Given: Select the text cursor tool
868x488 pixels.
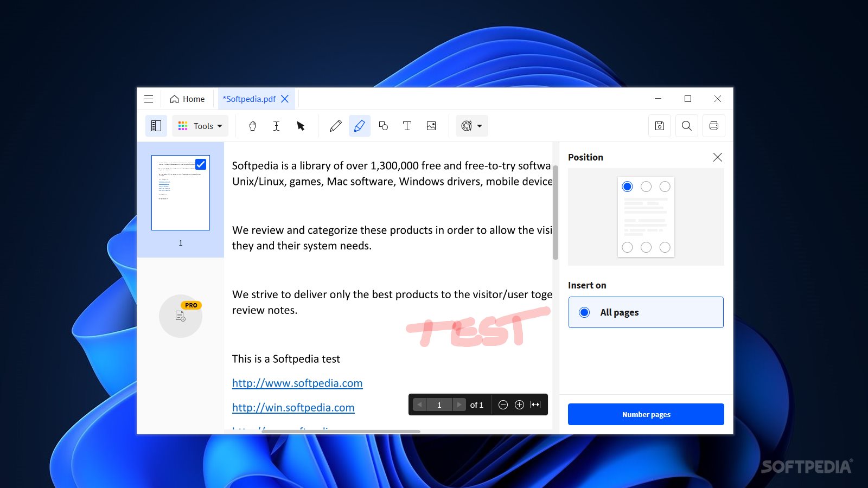Looking at the screenshot, I should point(276,126).
